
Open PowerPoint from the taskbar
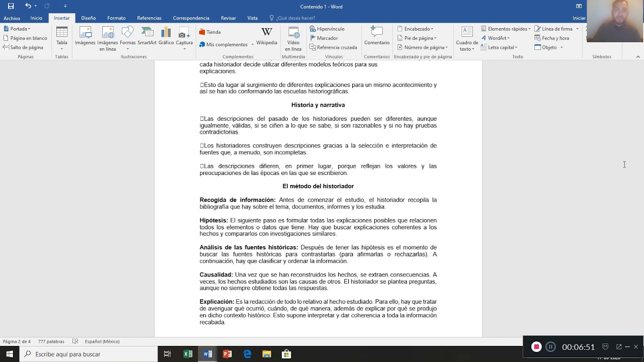click(x=227, y=354)
